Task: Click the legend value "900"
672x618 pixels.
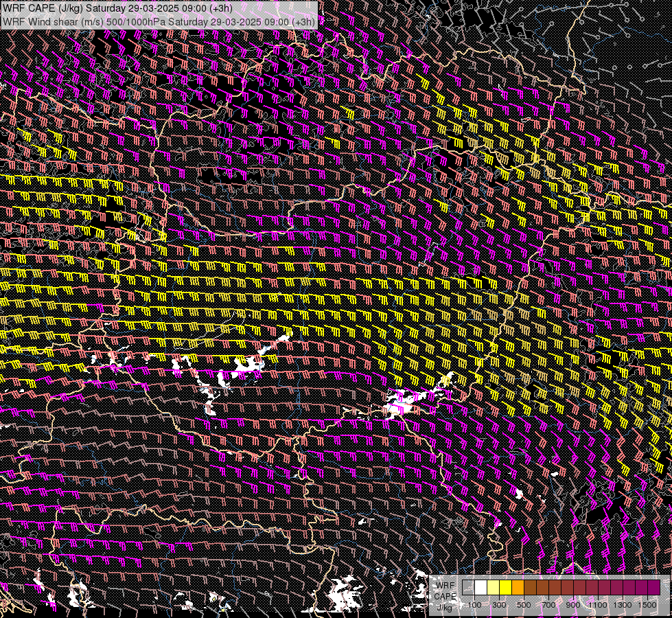Action: pyautogui.click(x=573, y=605)
